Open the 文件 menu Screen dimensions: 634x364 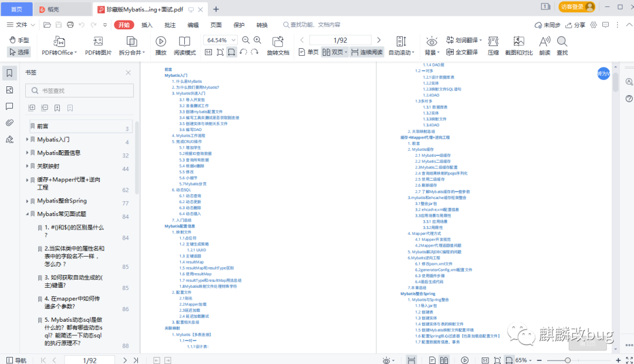tap(21, 25)
